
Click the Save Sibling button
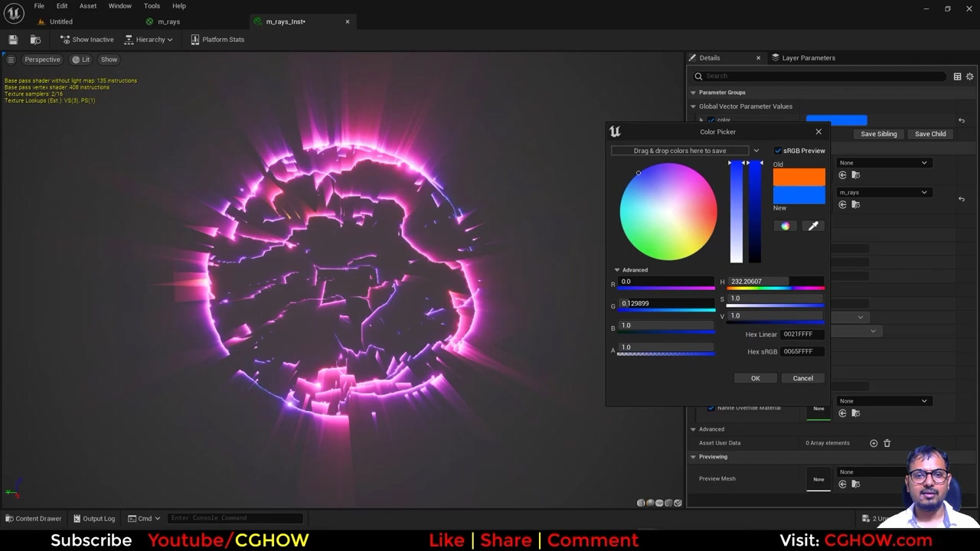[x=878, y=134]
